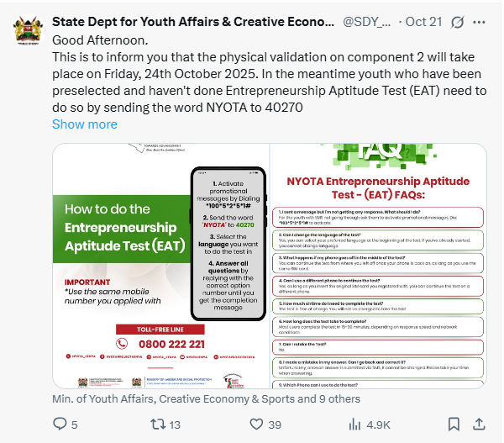Bookmark this post
The width and height of the screenshot is (504, 443).
(x=454, y=425)
